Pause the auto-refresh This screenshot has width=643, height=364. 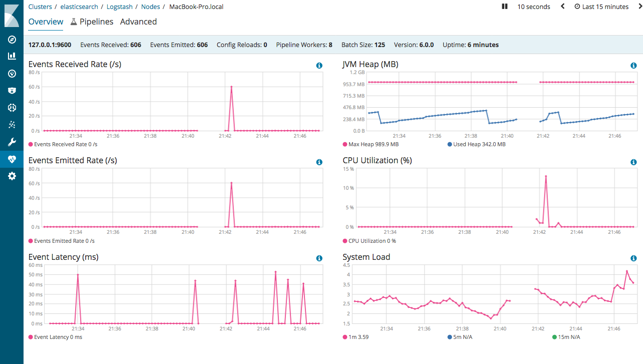click(504, 7)
